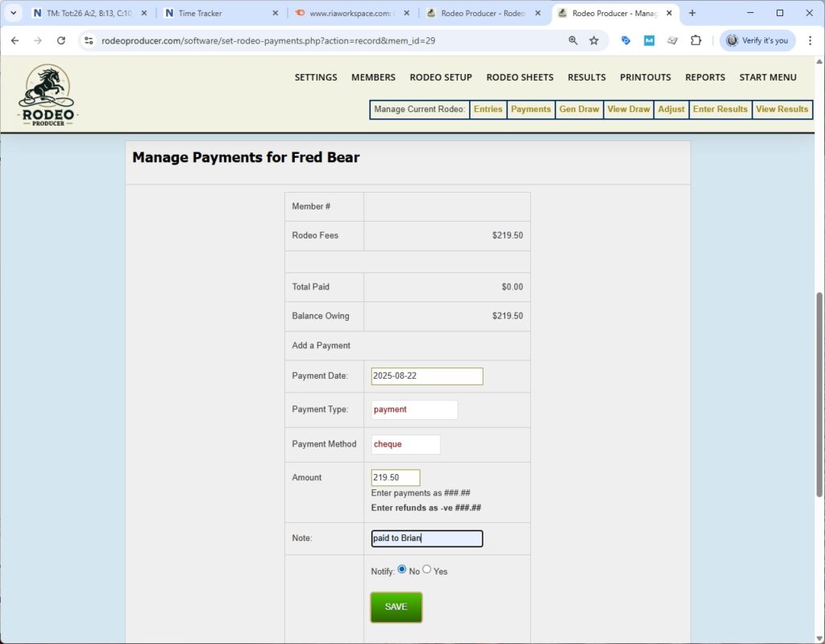
Task: Open the MEMBERS navigation item
Action: tap(373, 77)
